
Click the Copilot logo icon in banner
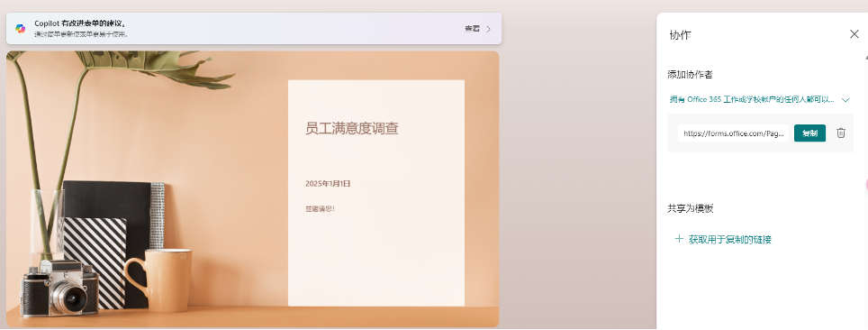pyautogui.click(x=21, y=28)
